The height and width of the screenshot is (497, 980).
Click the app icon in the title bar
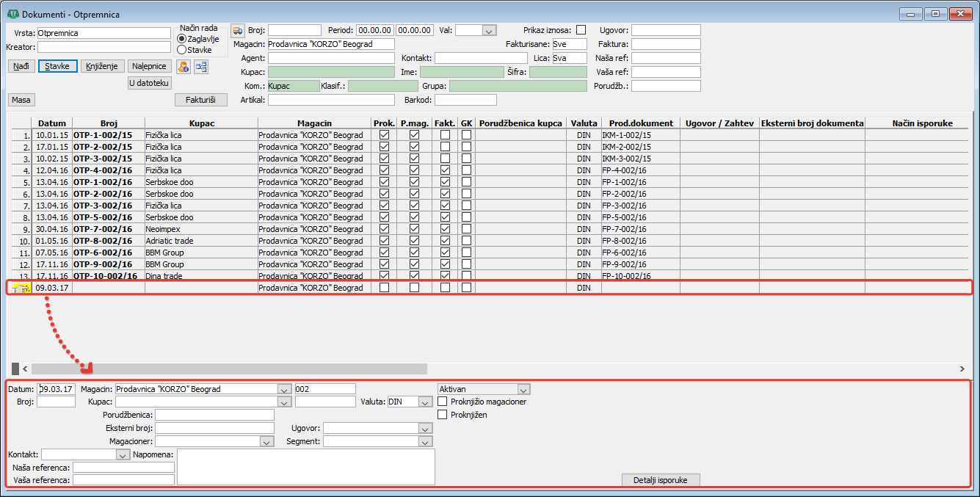click(x=12, y=14)
